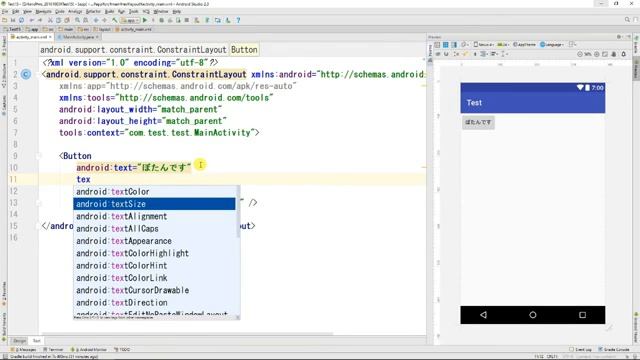This screenshot has height=360, width=640.
Task: Switch to the Text tab at bottom
Action: [x=37, y=340]
